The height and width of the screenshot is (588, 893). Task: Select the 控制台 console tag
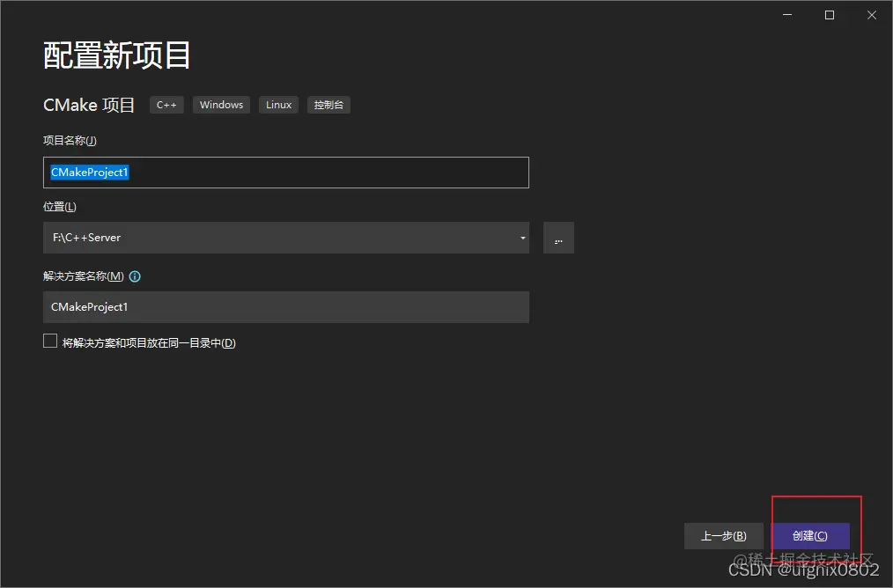click(x=328, y=105)
